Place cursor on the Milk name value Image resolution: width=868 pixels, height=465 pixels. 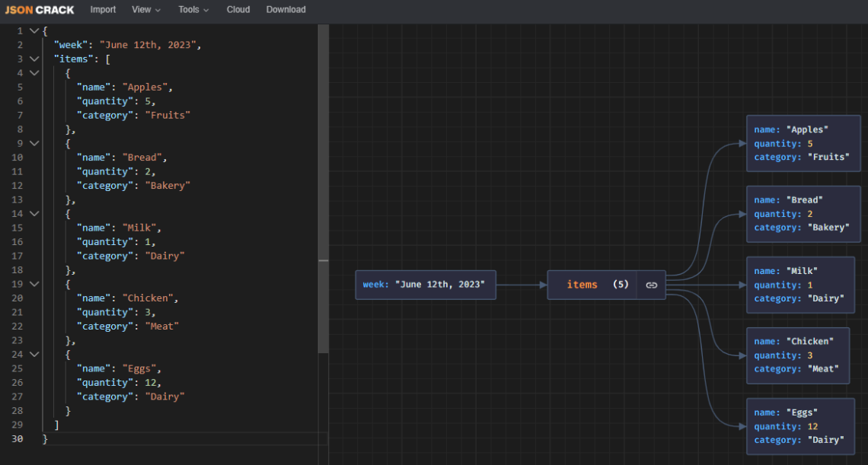139,228
